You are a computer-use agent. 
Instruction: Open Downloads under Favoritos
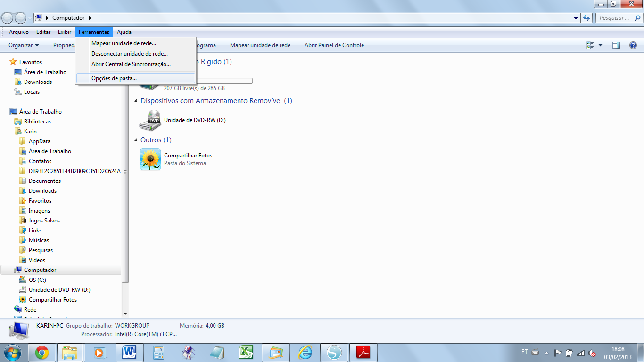38,82
